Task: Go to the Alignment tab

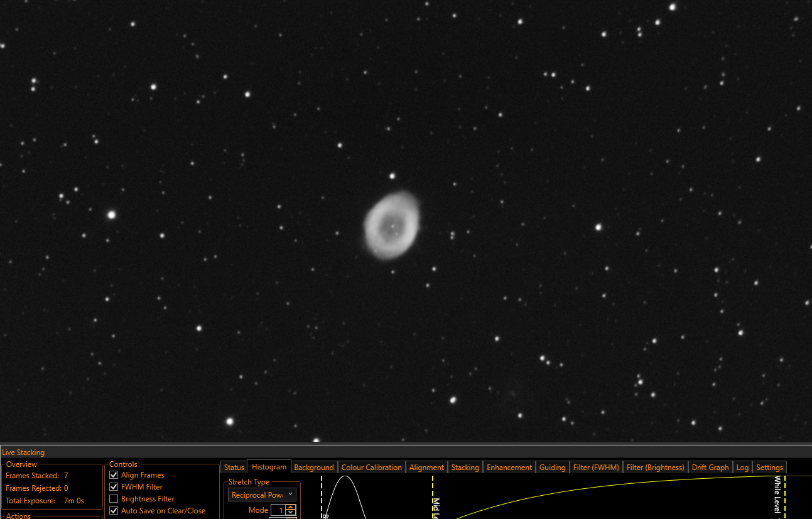Action: point(426,468)
